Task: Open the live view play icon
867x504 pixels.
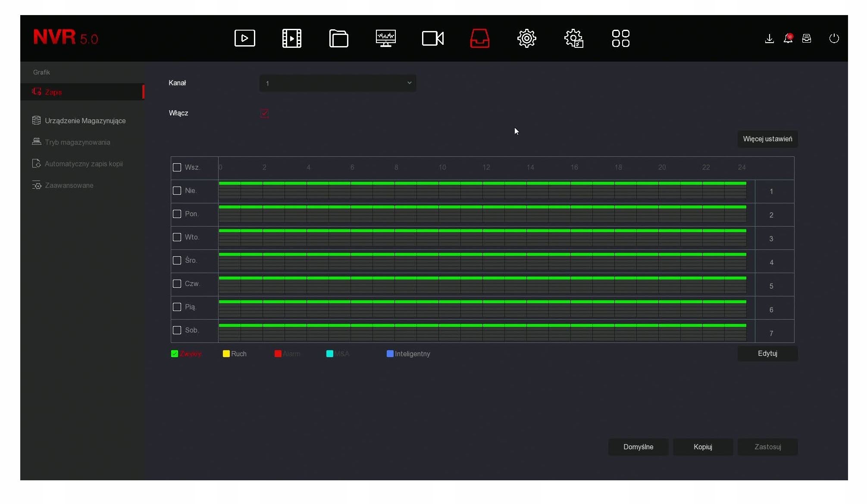Action: tap(244, 38)
